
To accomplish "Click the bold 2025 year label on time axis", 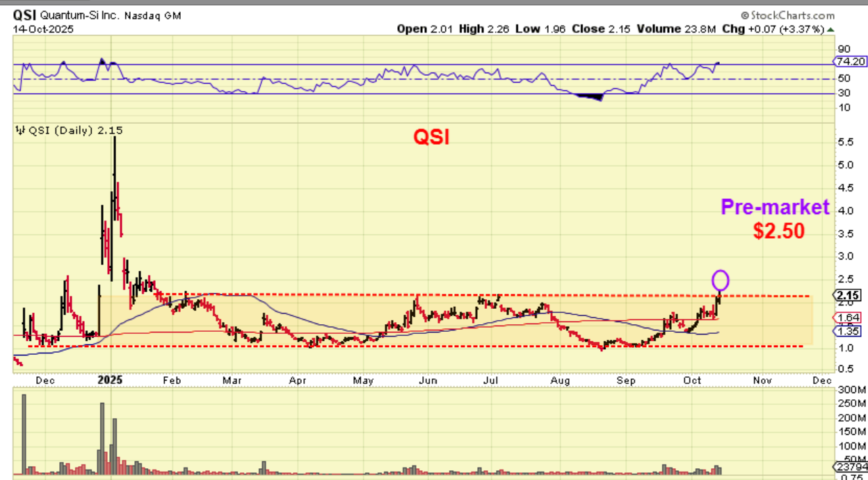I will tap(110, 381).
